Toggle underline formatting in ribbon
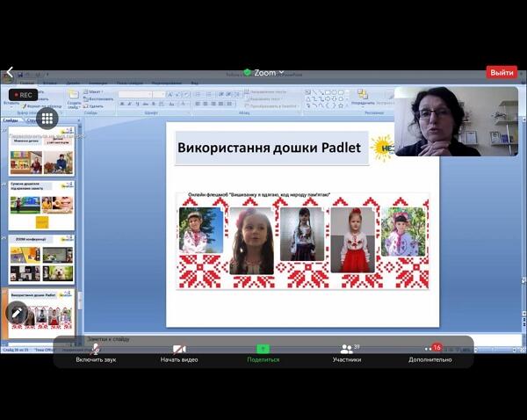Screen dimensions: 527x420 click(x=137, y=104)
